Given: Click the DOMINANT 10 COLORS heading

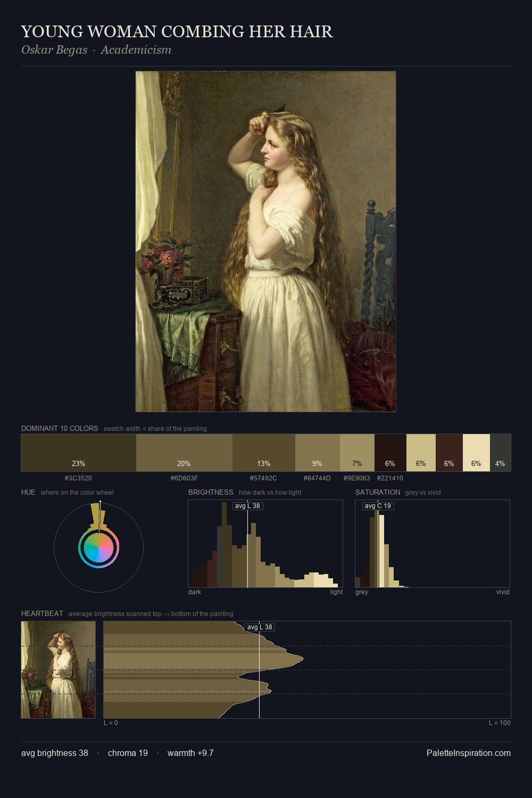Looking at the screenshot, I should click(60, 428).
